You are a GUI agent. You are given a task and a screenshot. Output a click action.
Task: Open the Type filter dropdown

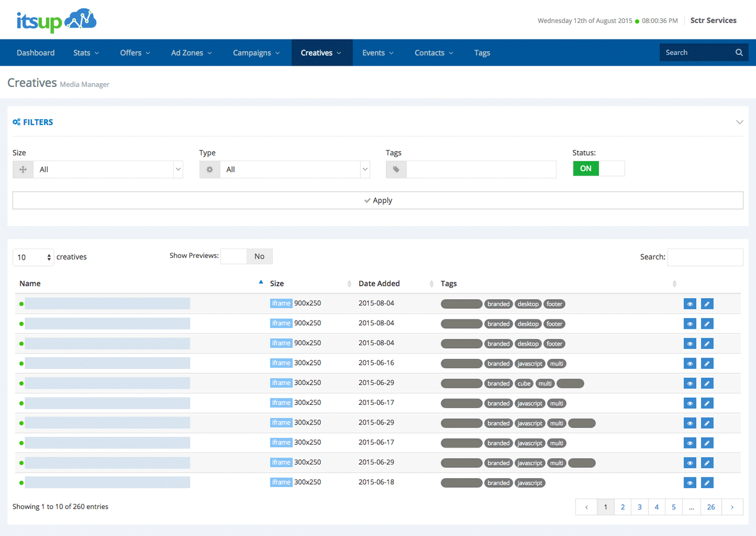point(294,169)
